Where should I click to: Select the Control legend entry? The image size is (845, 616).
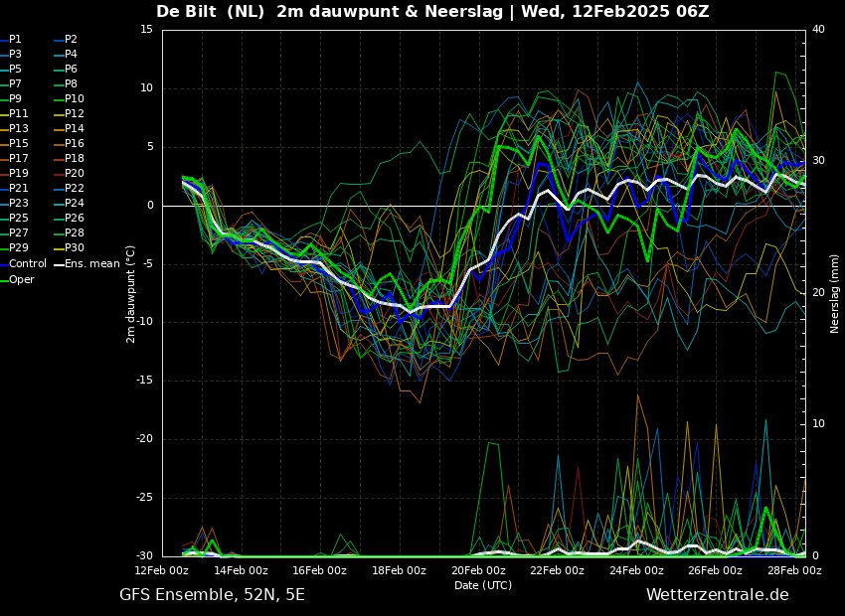pyautogui.click(x=23, y=264)
